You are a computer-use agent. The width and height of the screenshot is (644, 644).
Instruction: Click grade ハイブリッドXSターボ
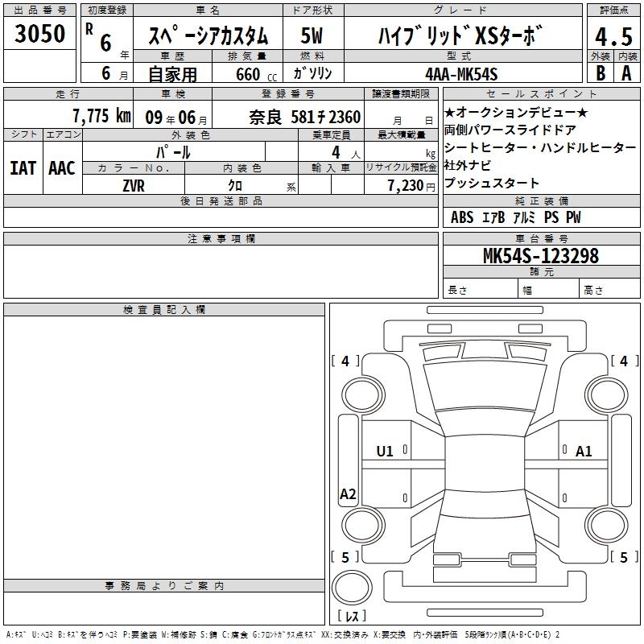460,35
